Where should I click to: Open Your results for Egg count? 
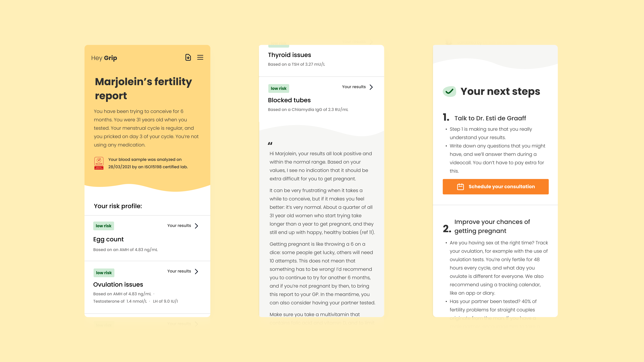(179, 226)
